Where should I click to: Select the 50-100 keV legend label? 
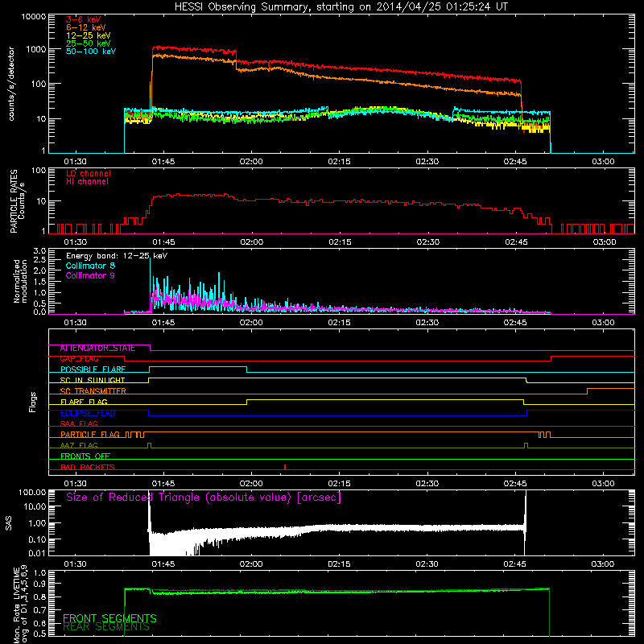click(91, 52)
